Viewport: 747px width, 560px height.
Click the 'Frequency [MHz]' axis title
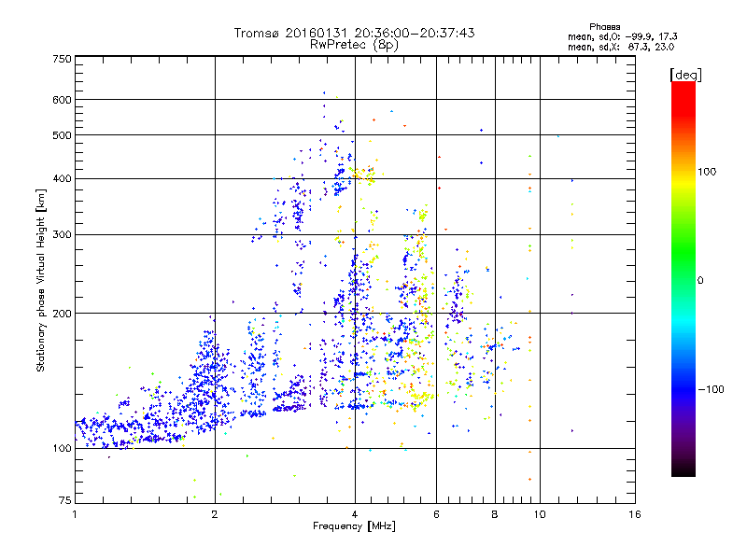pyautogui.click(x=354, y=526)
